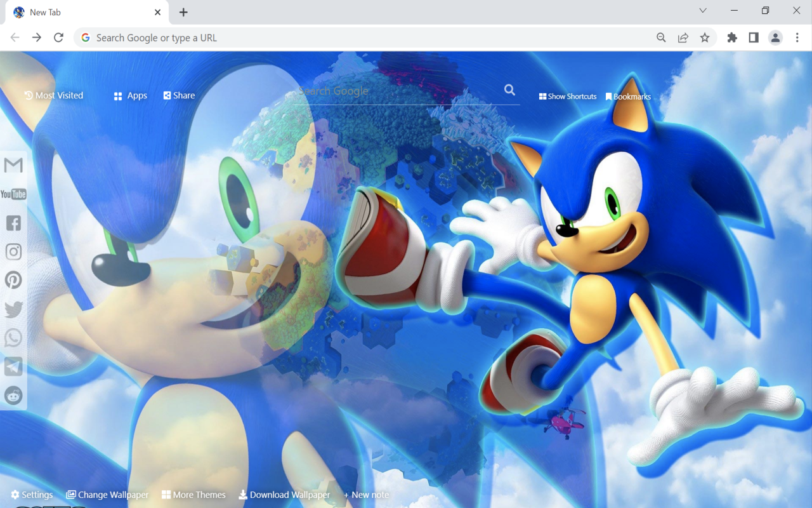Open YouTube from the sidebar
Image resolution: width=812 pixels, height=508 pixels.
coord(13,194)
